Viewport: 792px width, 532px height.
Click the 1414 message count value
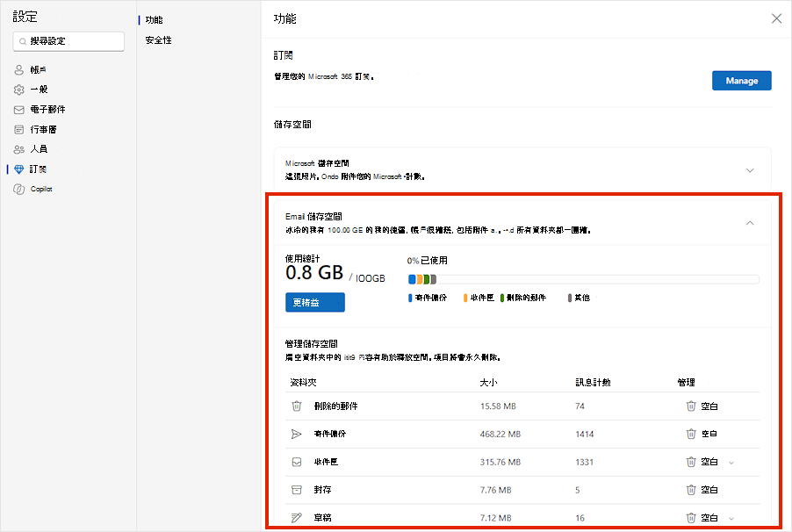(585, 434)
